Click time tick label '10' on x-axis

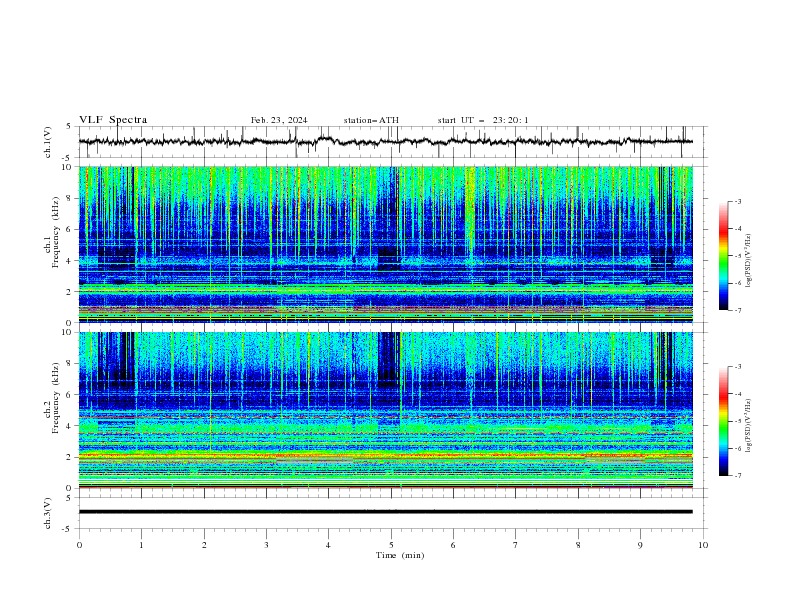tap(703, 545)
